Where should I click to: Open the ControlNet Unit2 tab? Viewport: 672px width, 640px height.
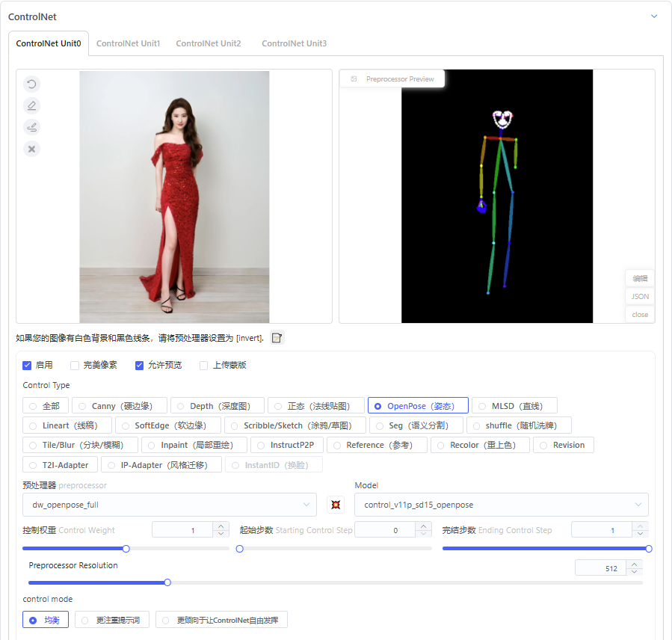tap(209, 43)
